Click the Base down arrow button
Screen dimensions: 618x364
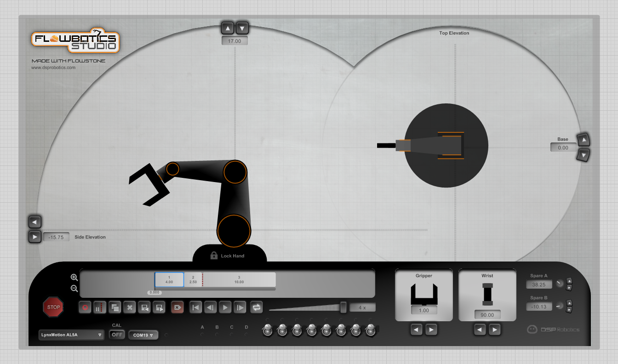pos(584,155)
